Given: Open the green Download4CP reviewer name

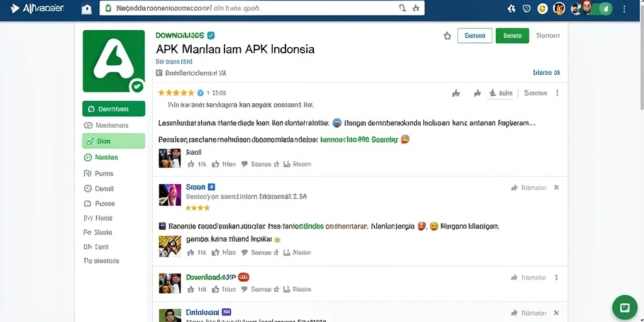Looking at the screenshot, I should coord(211,277).
